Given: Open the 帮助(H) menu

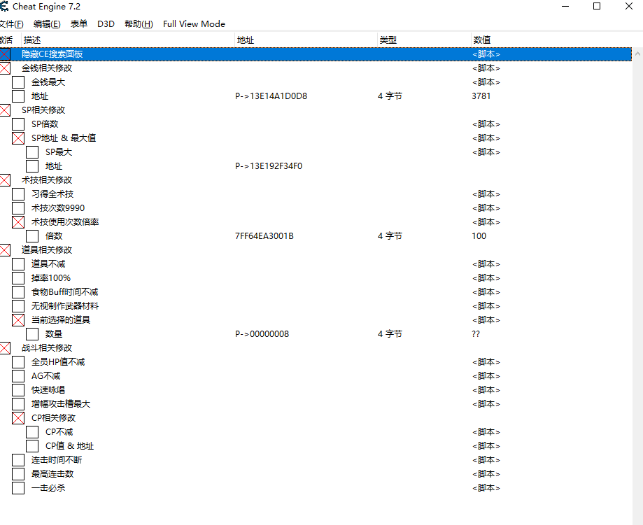Looking at the screenshot, I should click(139, 24).
